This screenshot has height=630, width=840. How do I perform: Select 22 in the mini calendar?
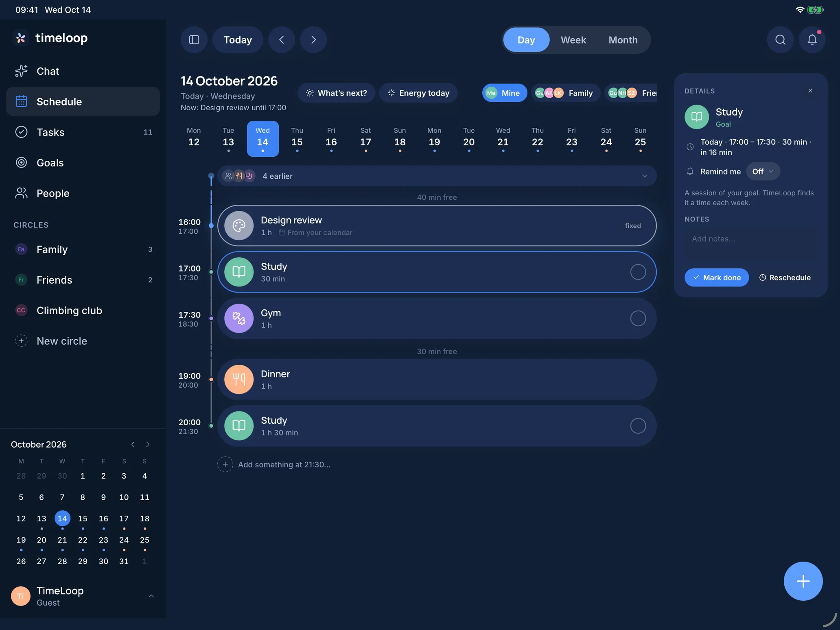point(83,540)
